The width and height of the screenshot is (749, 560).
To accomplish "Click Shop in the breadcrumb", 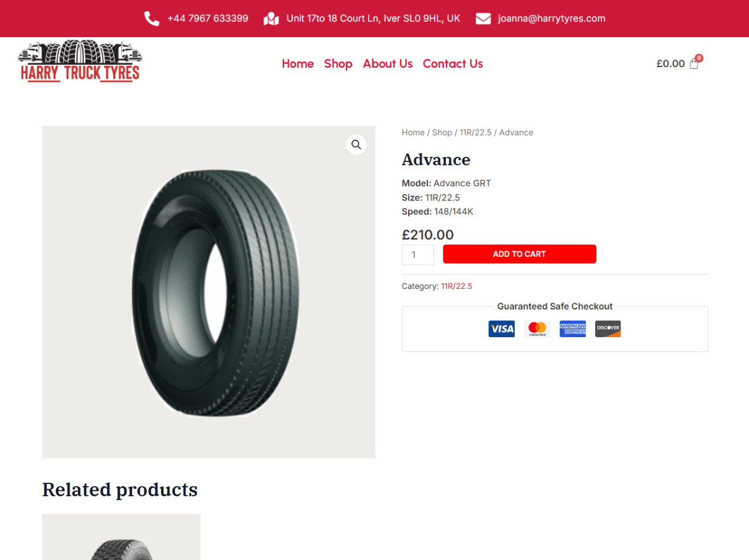I will point(442,133).
